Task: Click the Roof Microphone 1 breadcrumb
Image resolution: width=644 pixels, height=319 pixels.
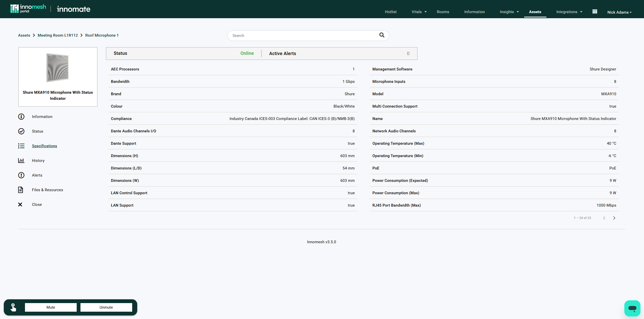Action: click(102, 35)
